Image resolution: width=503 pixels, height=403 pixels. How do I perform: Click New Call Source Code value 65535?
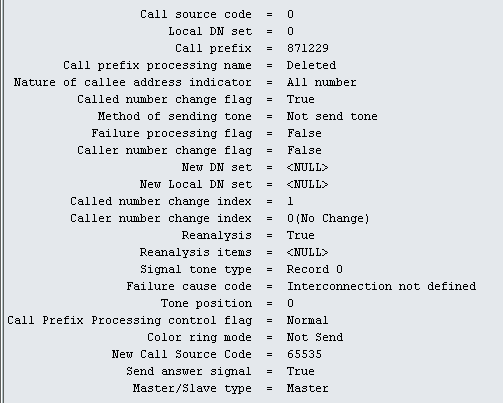[x=304, y=354]
